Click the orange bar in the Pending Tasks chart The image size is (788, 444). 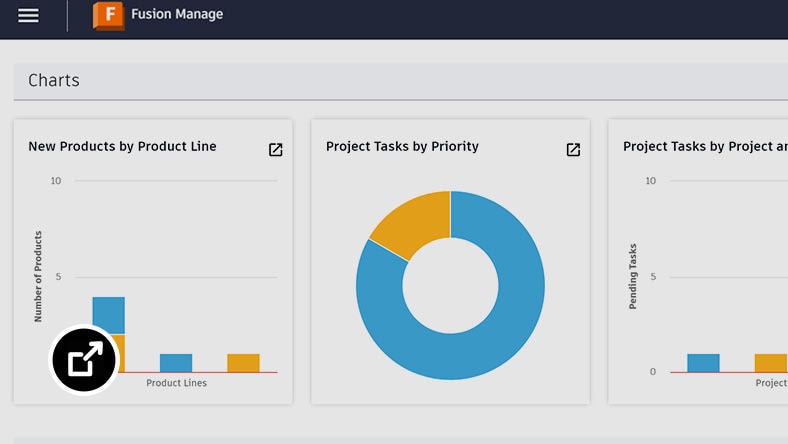[770, 363]
